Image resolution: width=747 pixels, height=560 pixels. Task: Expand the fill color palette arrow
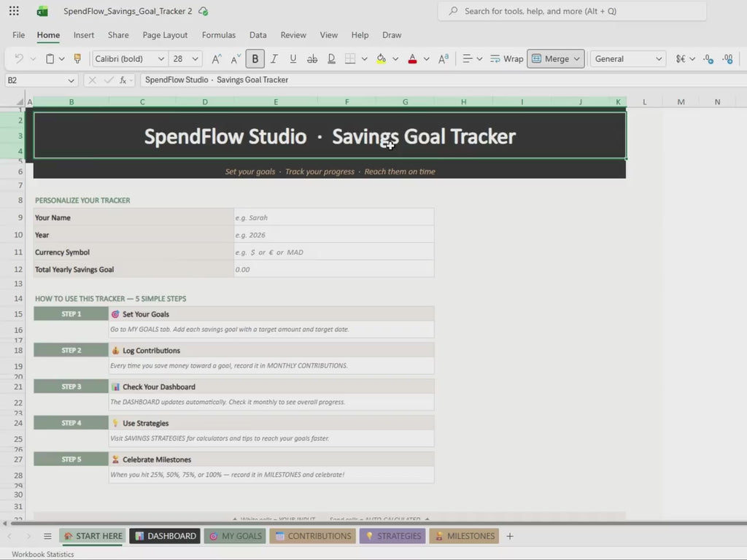[x=395, y=58]
